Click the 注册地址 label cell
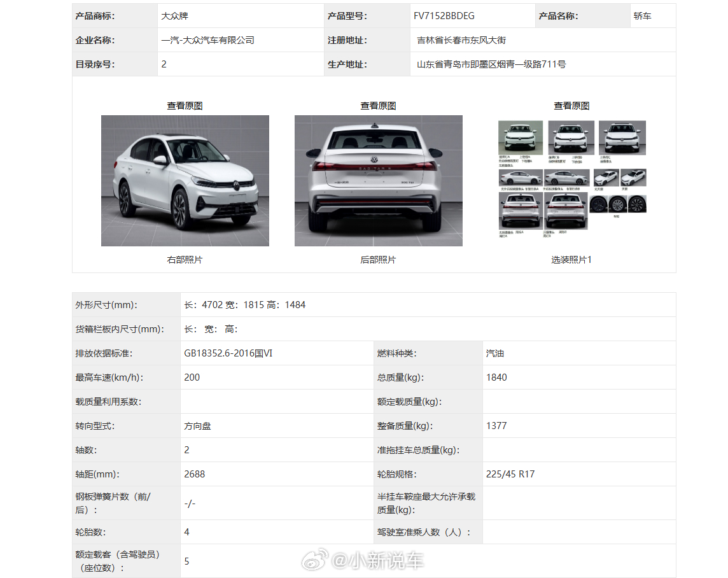This screenshot has width=728, height=578. [367, 40]
